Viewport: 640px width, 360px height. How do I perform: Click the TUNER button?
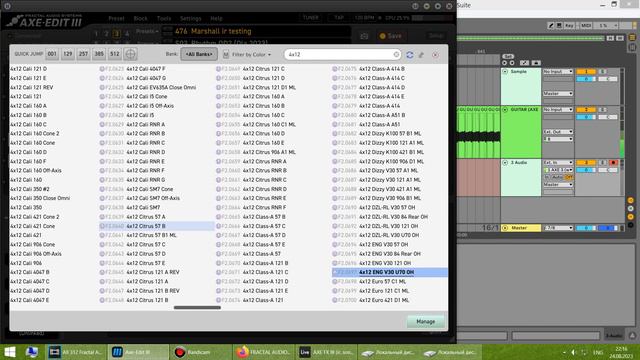tap(311, 18)
